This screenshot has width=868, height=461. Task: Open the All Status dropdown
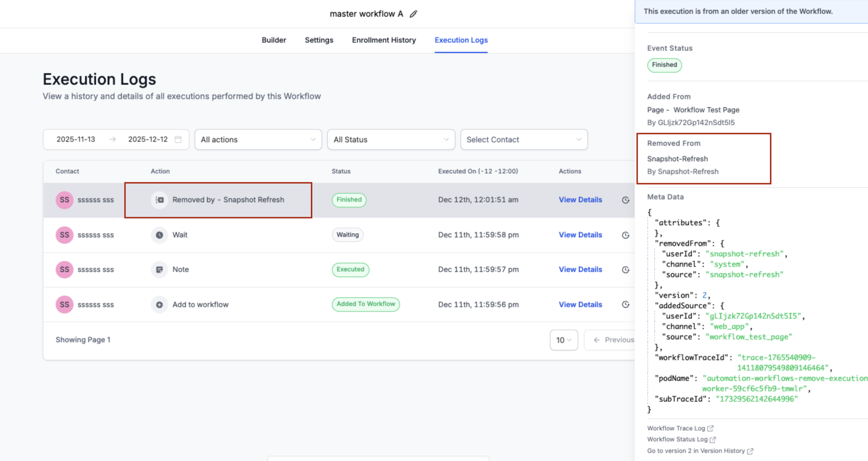point(391,139)
